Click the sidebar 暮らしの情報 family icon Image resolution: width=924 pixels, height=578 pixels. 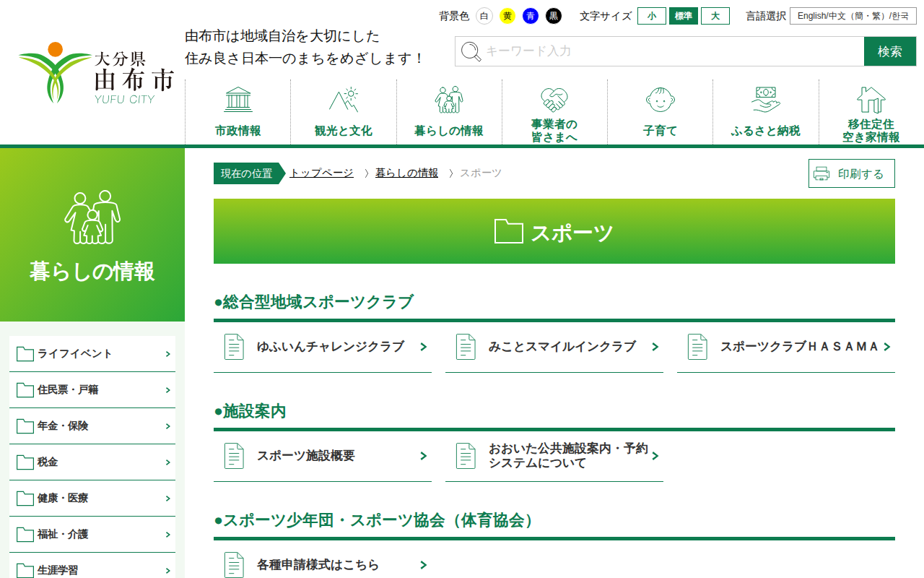point(92,217)
